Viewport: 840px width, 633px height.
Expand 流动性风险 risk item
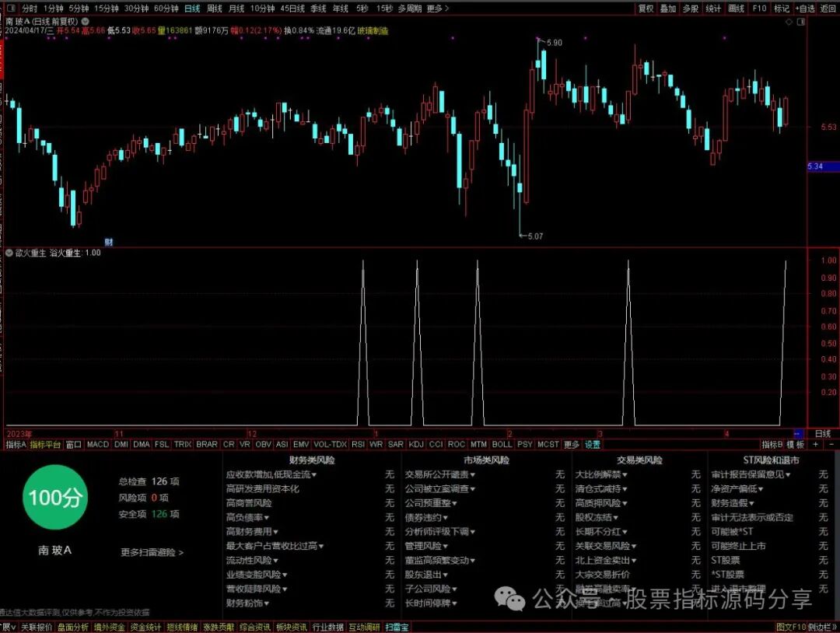(x=252, y=560)
